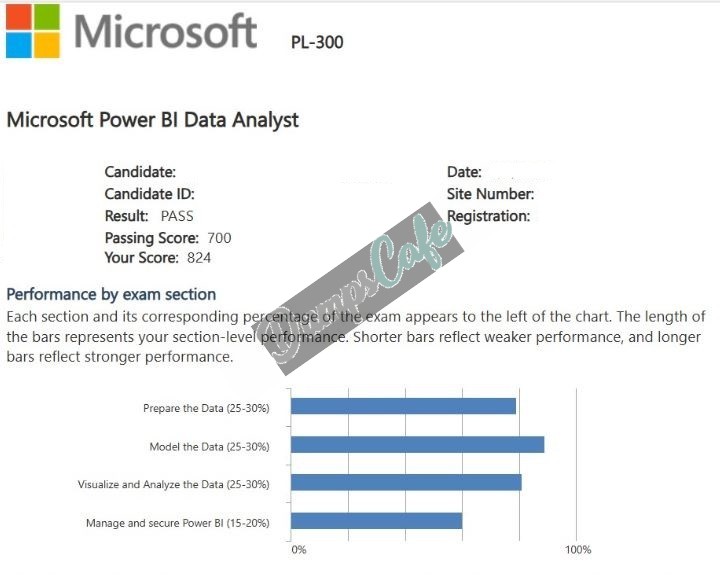This screenshot has height=575, width=720.
Task: Click the Visualize and Analyze the Data bar
Action: click(x=406, y=483)
